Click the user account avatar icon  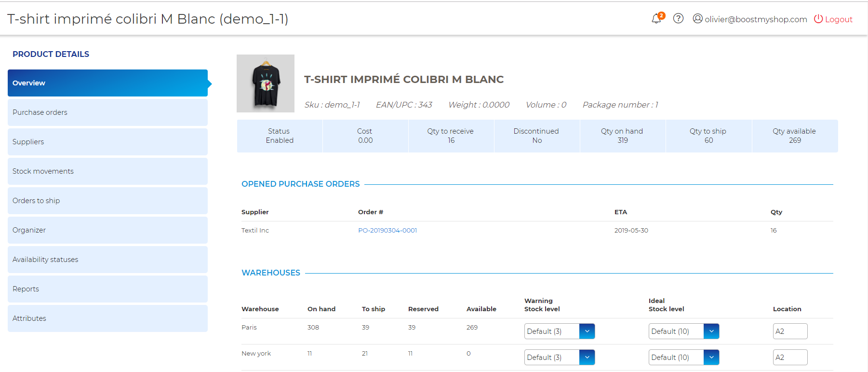[x=697, y=18]
